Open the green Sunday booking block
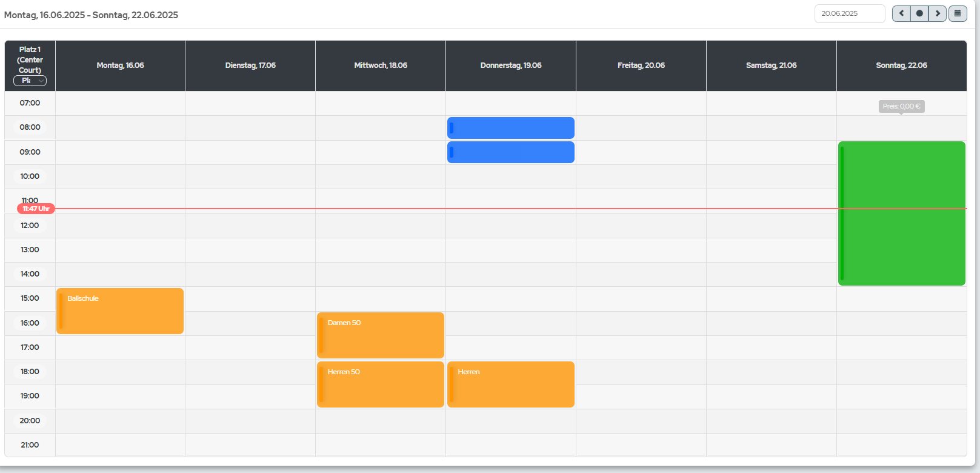980x473 pixels. 902,213
